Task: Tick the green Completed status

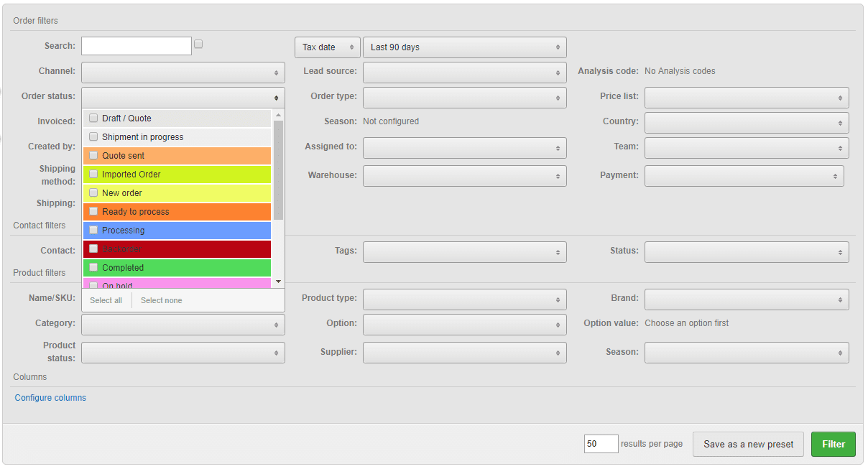Action: click(x=93, y=268)
